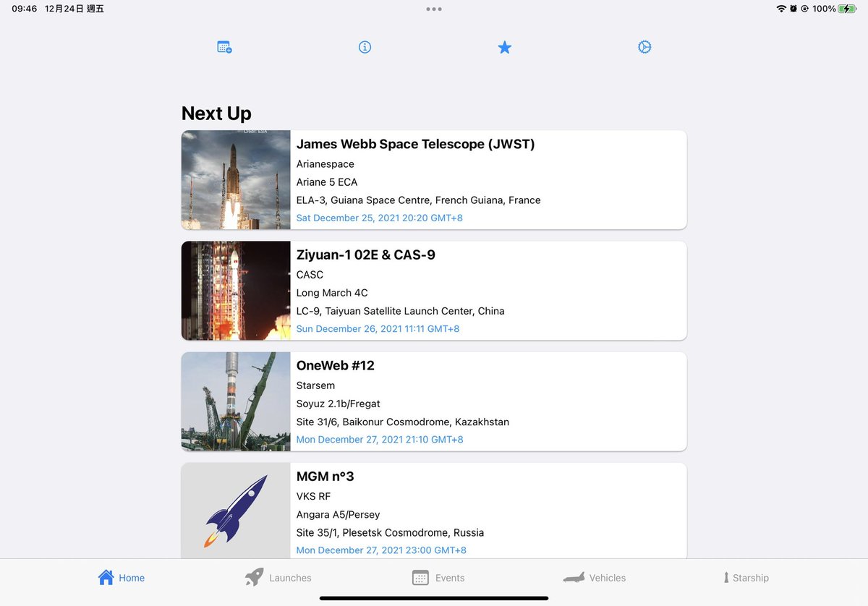Switch to the Events tab label
The height and width of the screenshot is (606, 868).
450,578
